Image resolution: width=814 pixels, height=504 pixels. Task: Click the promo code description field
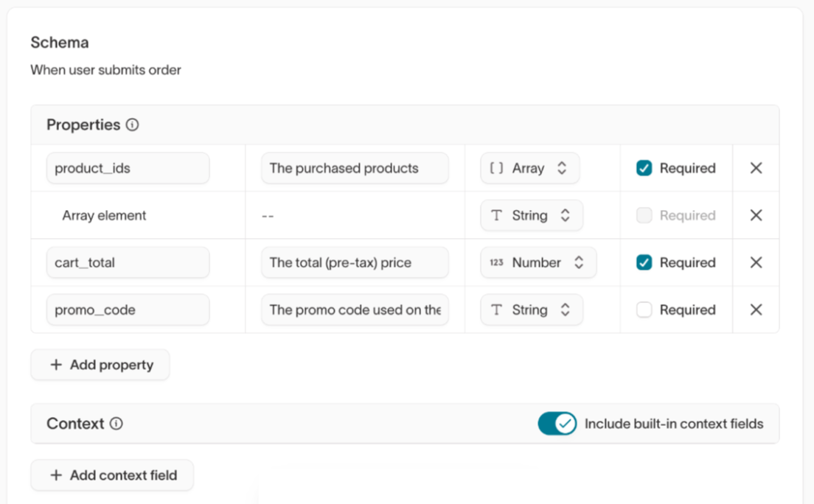[x=355, y=309]
